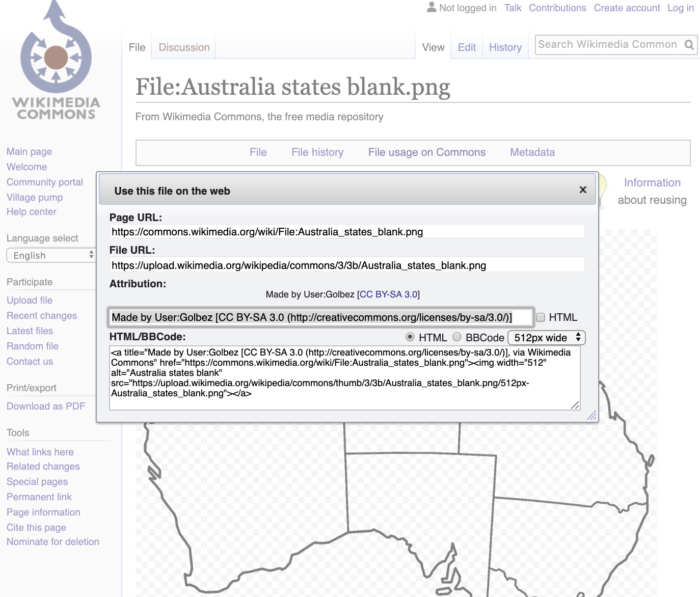Viewport: 700px width, 597px height.
Task: Open Related changes
Action: point(43,466)
